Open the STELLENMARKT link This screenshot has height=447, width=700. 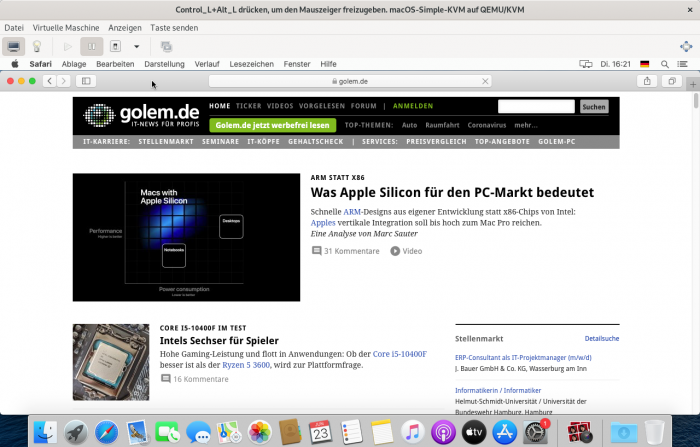166,142
